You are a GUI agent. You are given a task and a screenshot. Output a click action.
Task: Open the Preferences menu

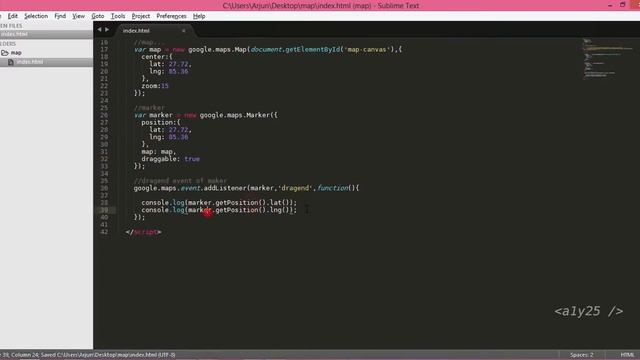[x=171, y=16]
